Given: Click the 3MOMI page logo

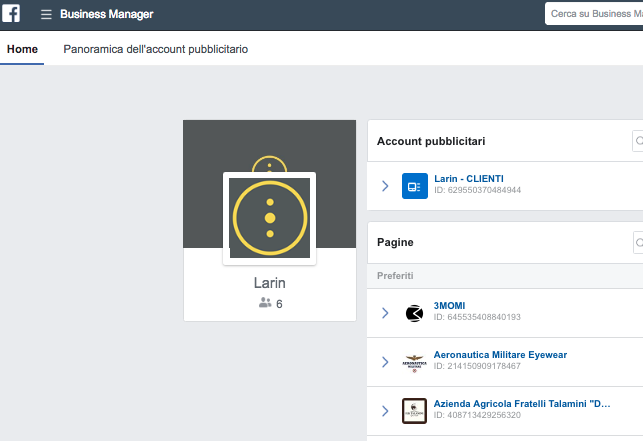Looking at the screenshot, I should click(x=414, y=313).
